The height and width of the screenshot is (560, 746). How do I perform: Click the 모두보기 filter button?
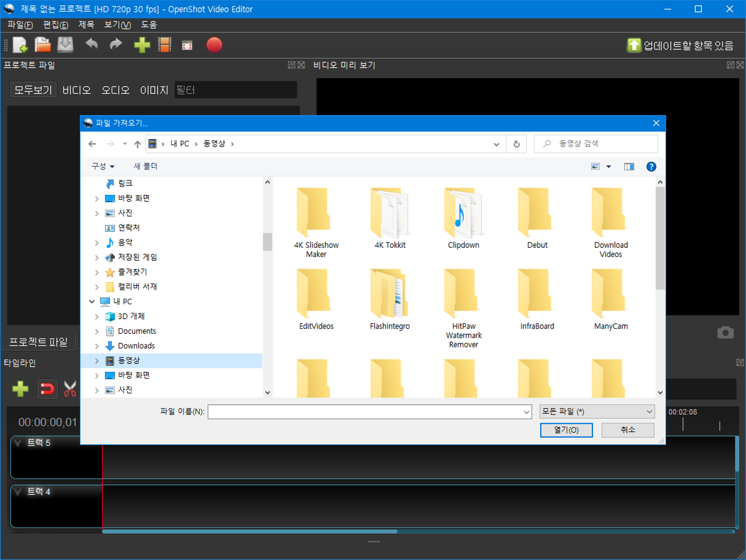tap(33, 90)
